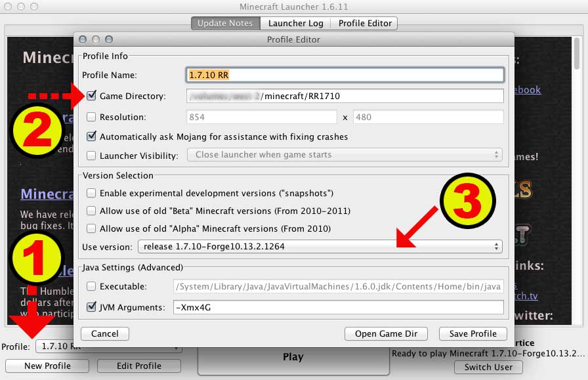Allow old Beta Minecraft versions
Screen dimensions: 588x380
91,211
